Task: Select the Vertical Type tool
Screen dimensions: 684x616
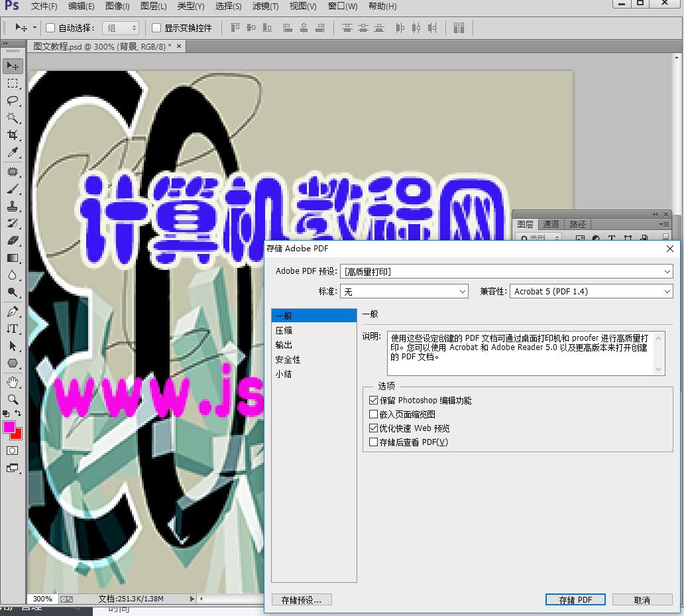Action: pyautogui.click(x=13, y=329)
